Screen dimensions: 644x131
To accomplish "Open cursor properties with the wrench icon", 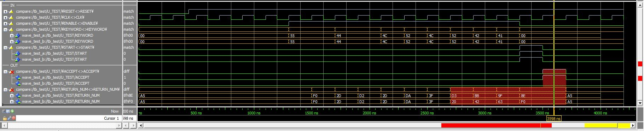I will click(10, 118).
